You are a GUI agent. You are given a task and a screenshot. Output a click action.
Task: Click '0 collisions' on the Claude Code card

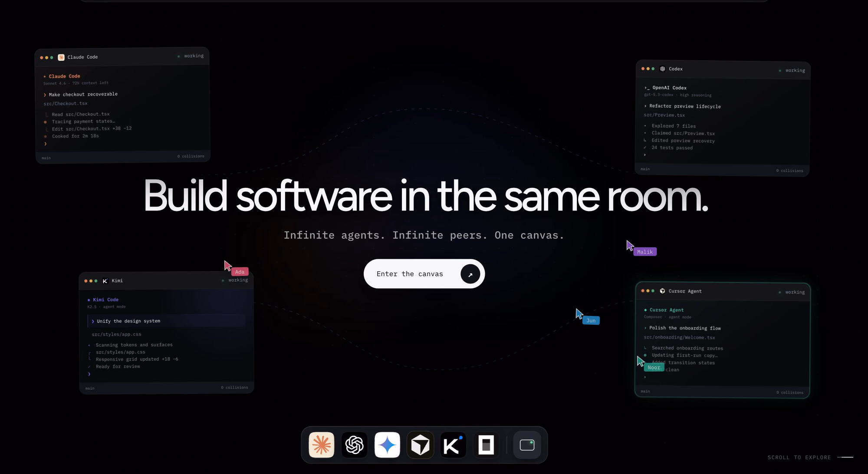pos(191,156)
